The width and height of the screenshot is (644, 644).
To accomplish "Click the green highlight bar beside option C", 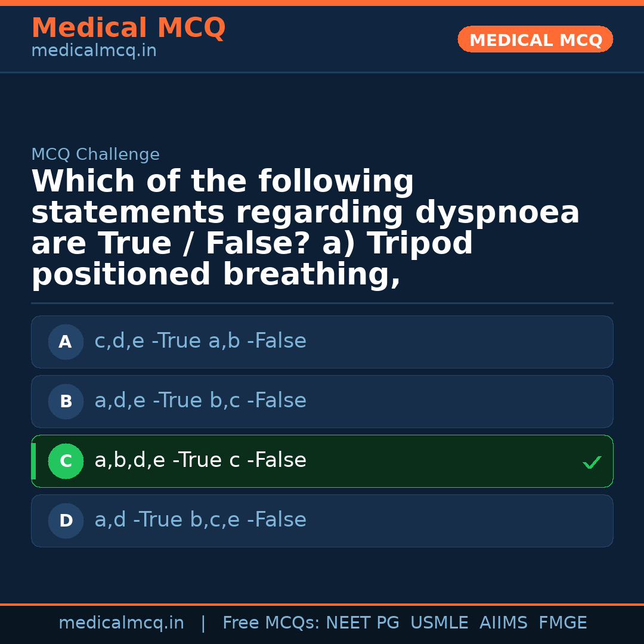I will [33, 461].
